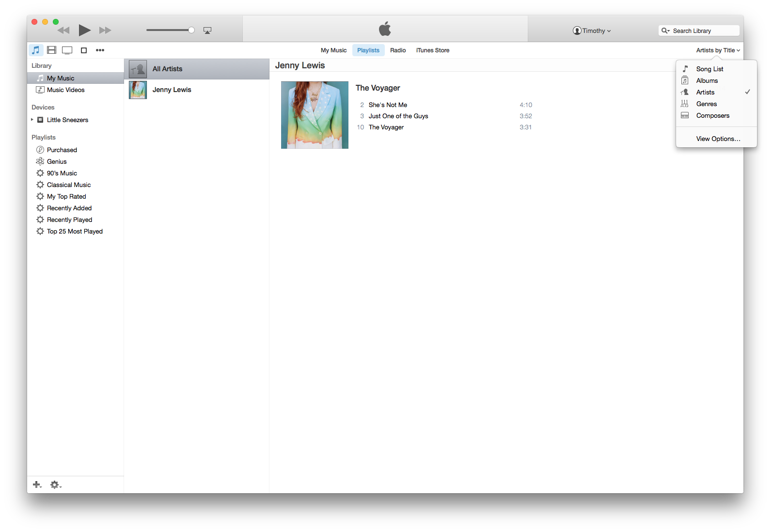773x532 pixels.
Task: Open the Purchased playlist
Action: click(x=76, y=150)
